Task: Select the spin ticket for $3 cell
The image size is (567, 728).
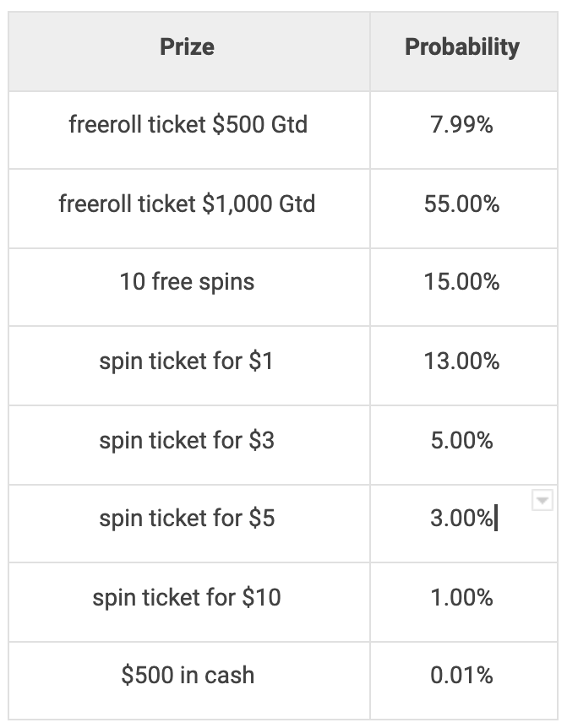Action: coord(187,440)
